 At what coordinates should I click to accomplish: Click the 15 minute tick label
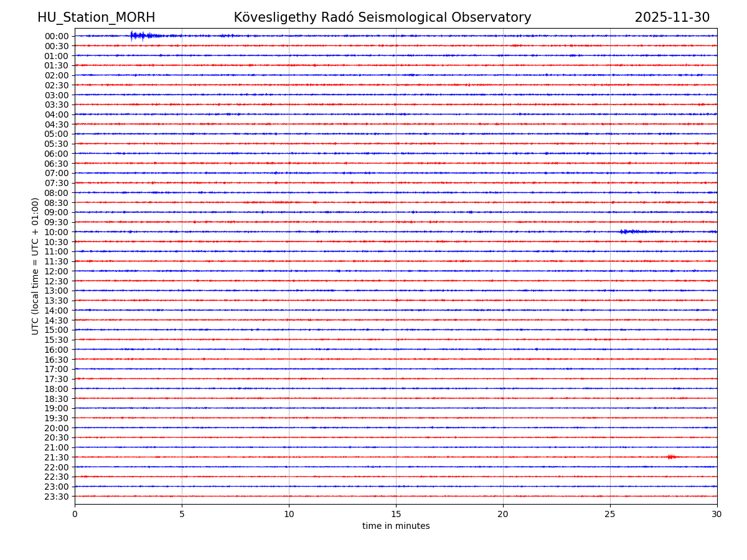pos(396,515)
